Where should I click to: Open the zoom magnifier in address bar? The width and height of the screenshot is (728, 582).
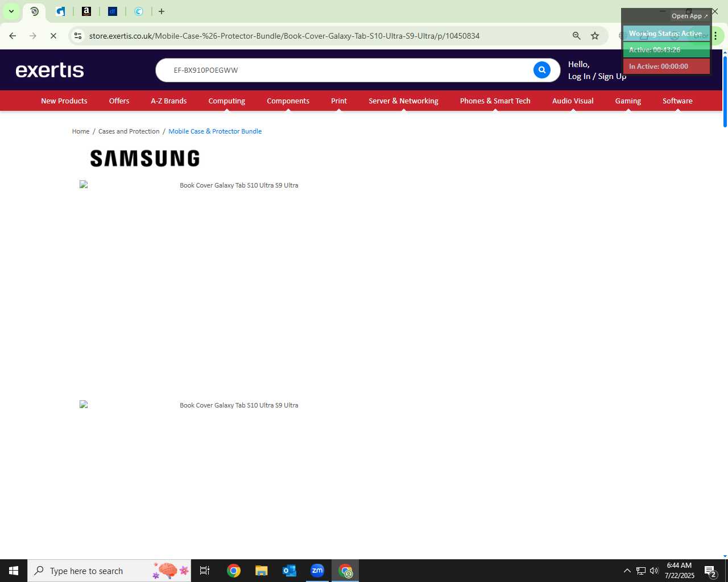(x=577, y=36)
